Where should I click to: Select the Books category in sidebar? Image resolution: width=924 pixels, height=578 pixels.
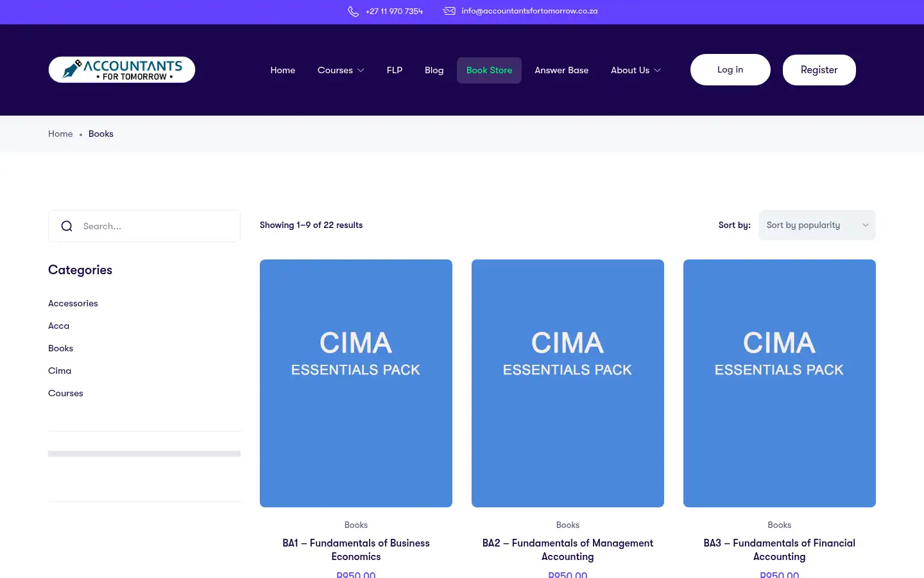pyautogui.click(x=60, y=348)
